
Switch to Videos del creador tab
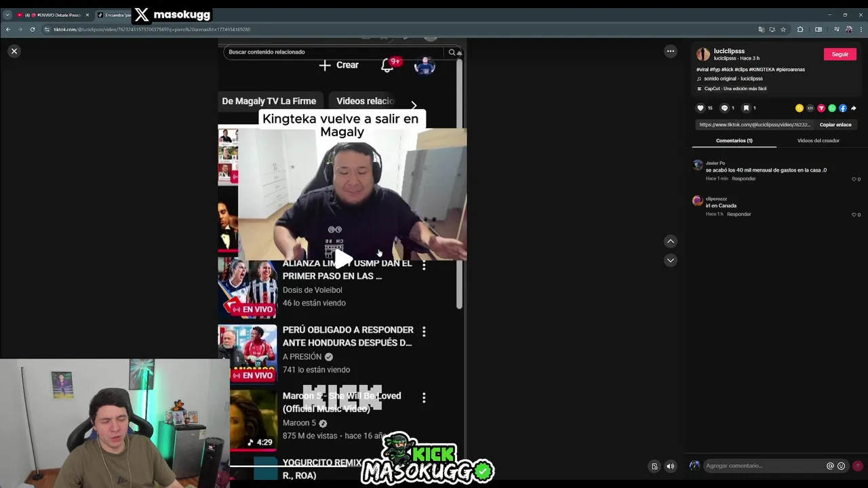(818, 140)
